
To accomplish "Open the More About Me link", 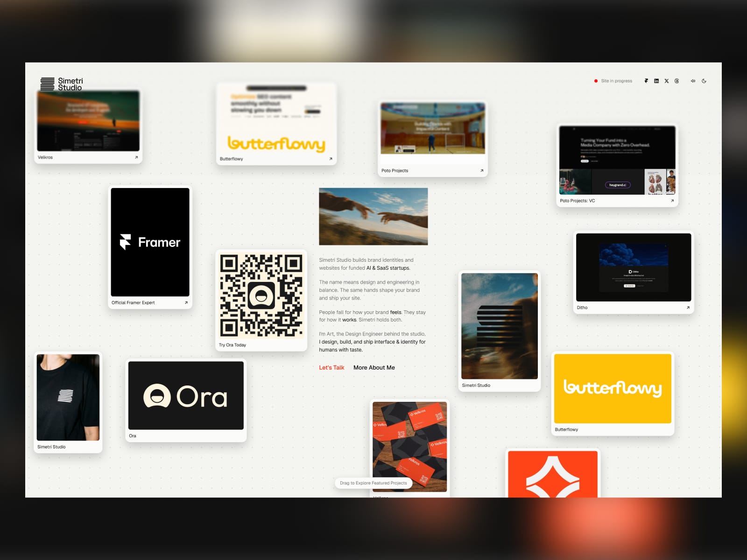I will 374,368.
